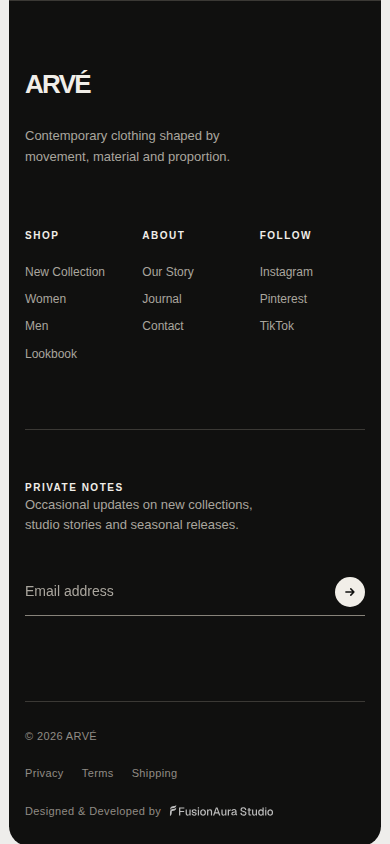
Task: Open the Our Story page
Action: (x=168, y=272)
